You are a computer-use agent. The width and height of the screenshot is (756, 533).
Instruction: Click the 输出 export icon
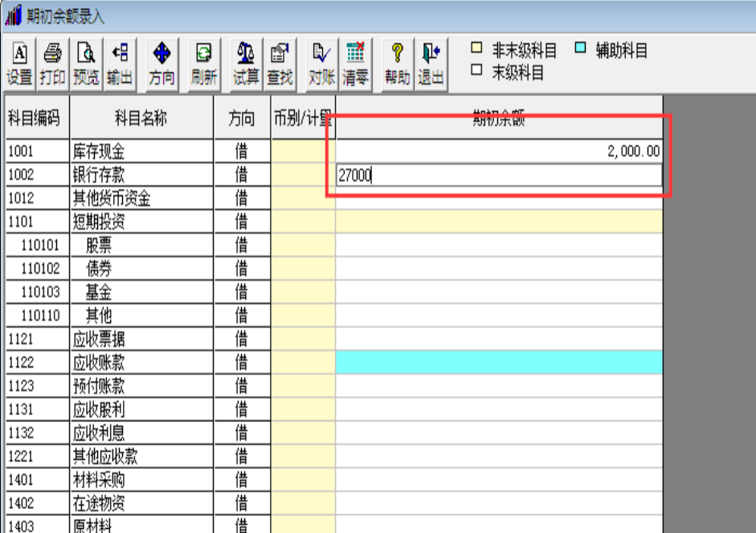[120, 64]
